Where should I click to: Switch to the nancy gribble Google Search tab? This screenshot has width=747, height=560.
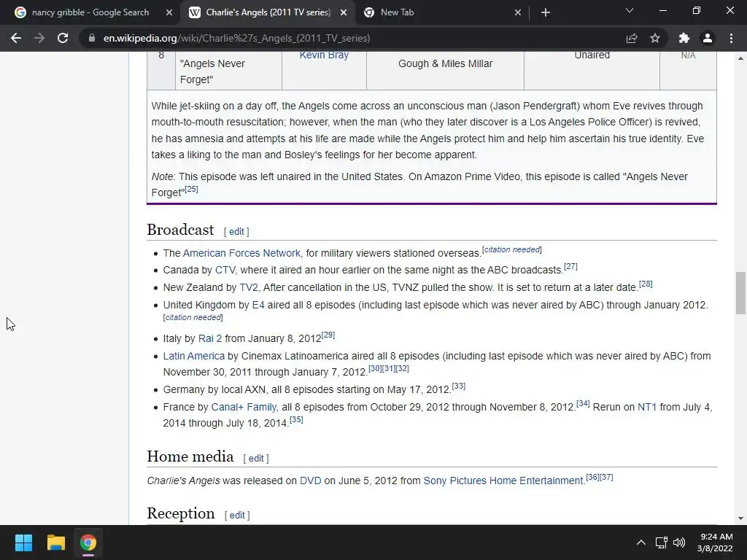pyautogui.click(x=90, y=12)
